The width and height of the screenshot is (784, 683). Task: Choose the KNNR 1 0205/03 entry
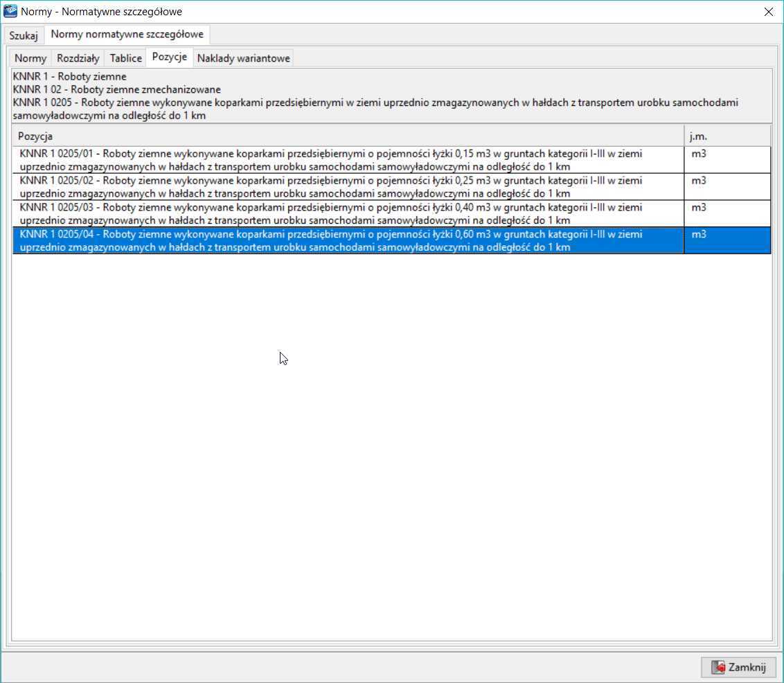346,214
